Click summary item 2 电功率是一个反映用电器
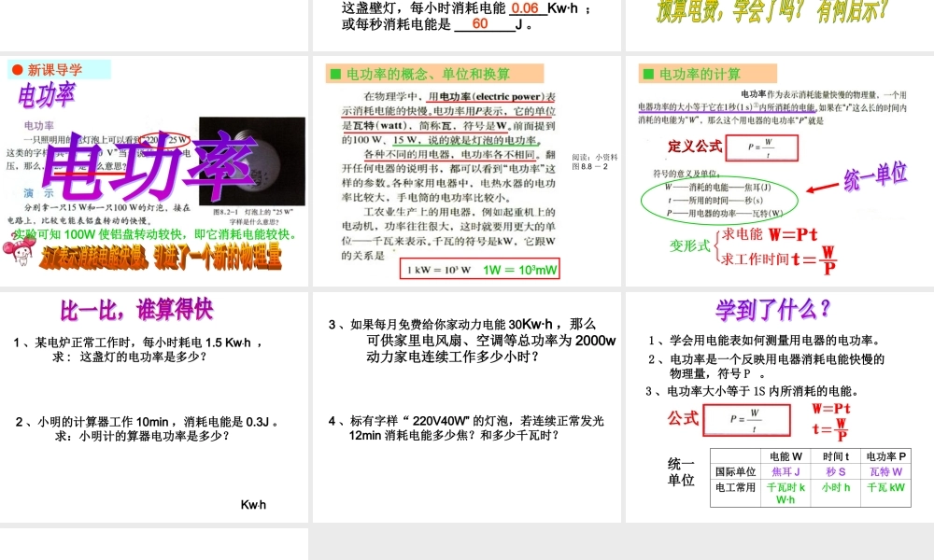The image size is (934, 560). point(766,366)
